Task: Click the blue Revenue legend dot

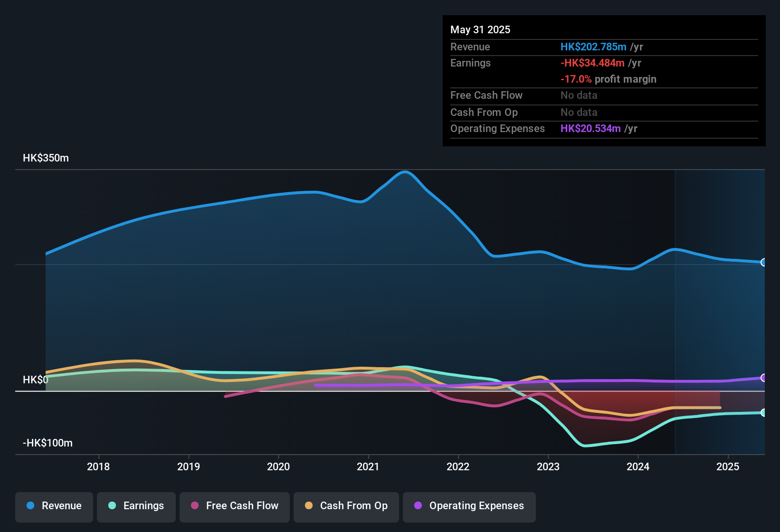Action: tap(30, 506)
